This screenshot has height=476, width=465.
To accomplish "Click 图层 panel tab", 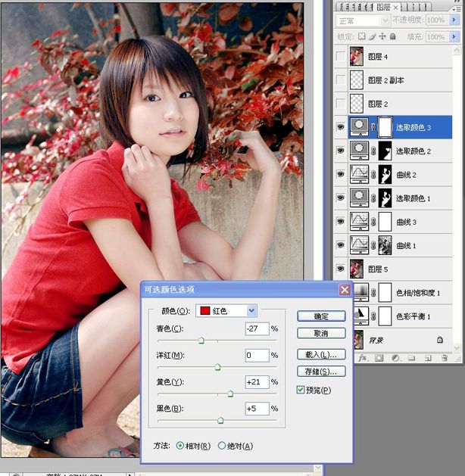I will click(x=384, y=8).
